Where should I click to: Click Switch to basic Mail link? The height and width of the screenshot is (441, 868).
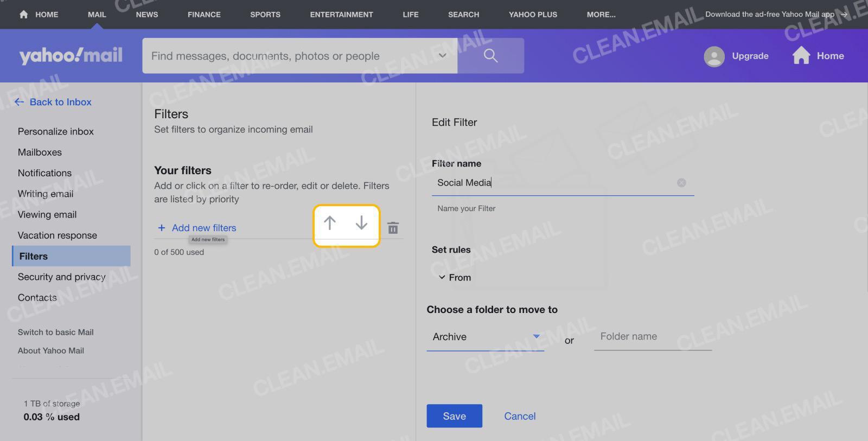tap(55, 332)
